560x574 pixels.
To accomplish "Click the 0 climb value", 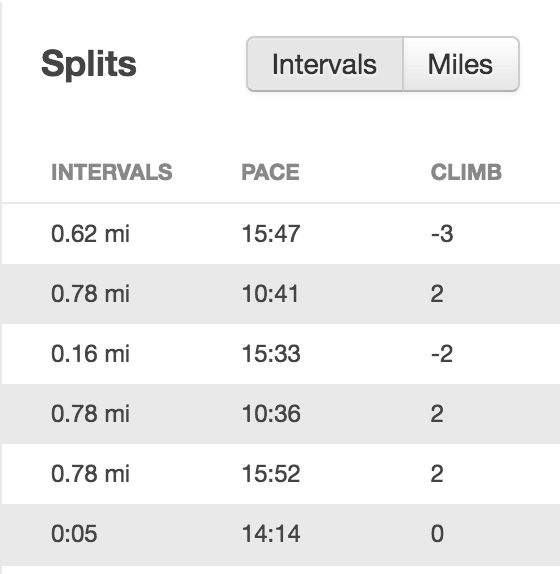I will (437, 534).
